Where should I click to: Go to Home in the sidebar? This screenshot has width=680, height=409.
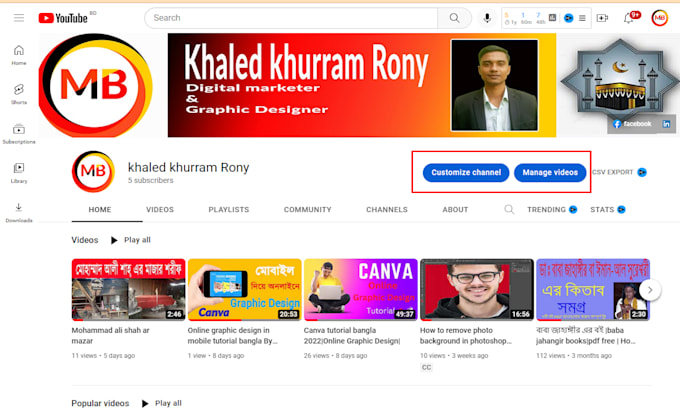tap(19, 55)
